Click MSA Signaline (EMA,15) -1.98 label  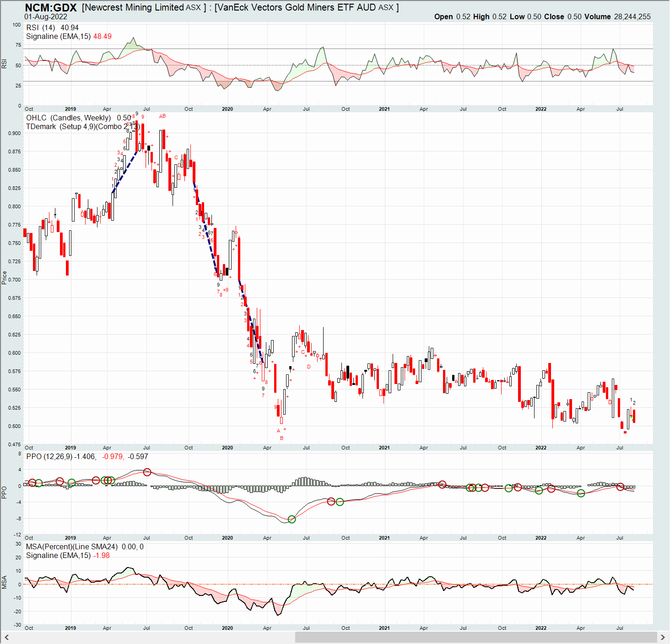[x=68, y=556]
